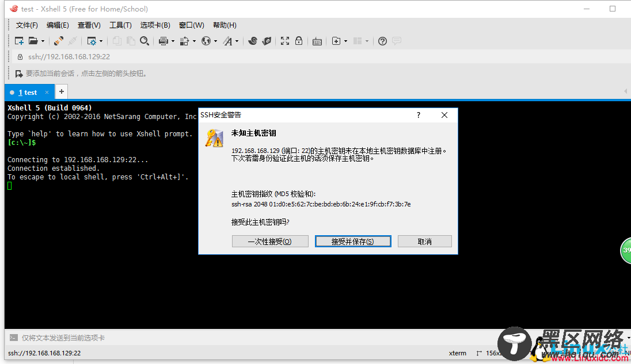Viewport: 631px width, 364px height.
Task: Launch Xmanager leaf icon
Action: pyautogui.click(x=267, y=41)
